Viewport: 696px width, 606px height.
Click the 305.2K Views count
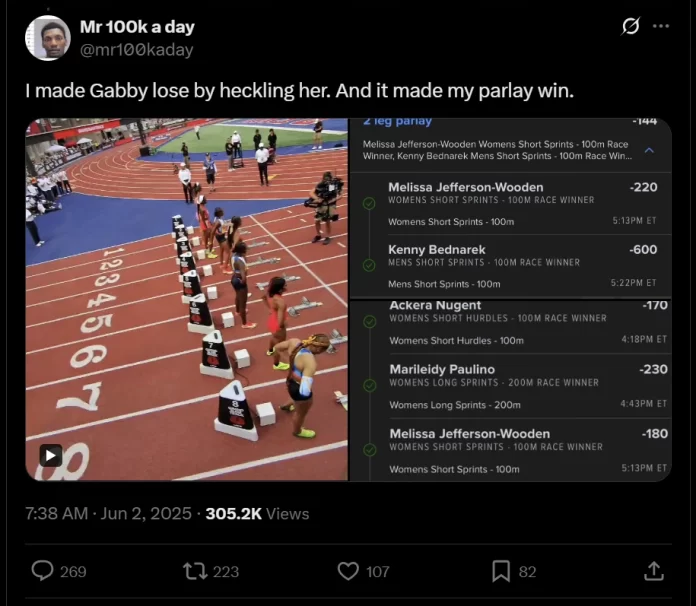tap(257, 513)
